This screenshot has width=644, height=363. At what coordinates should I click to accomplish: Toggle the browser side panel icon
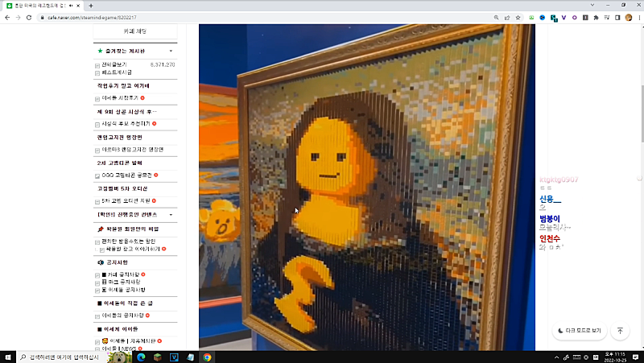617,18
